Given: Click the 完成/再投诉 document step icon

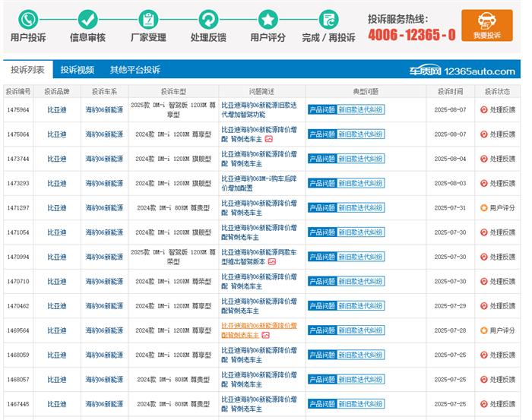Looking at the screenshot, I should point(328,20).
